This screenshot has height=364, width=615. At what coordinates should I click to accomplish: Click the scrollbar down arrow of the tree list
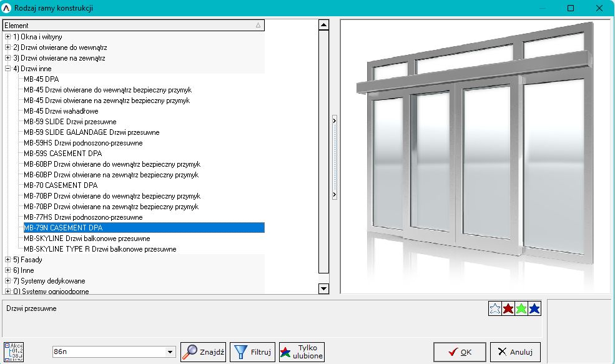click(x=323, y=288)
